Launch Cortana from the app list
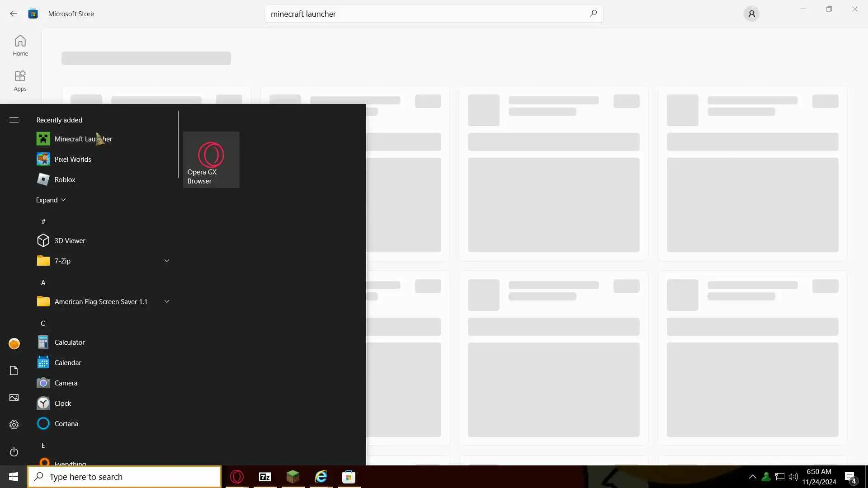The width and height of the screenshot is (868, 488). (66, 423)
